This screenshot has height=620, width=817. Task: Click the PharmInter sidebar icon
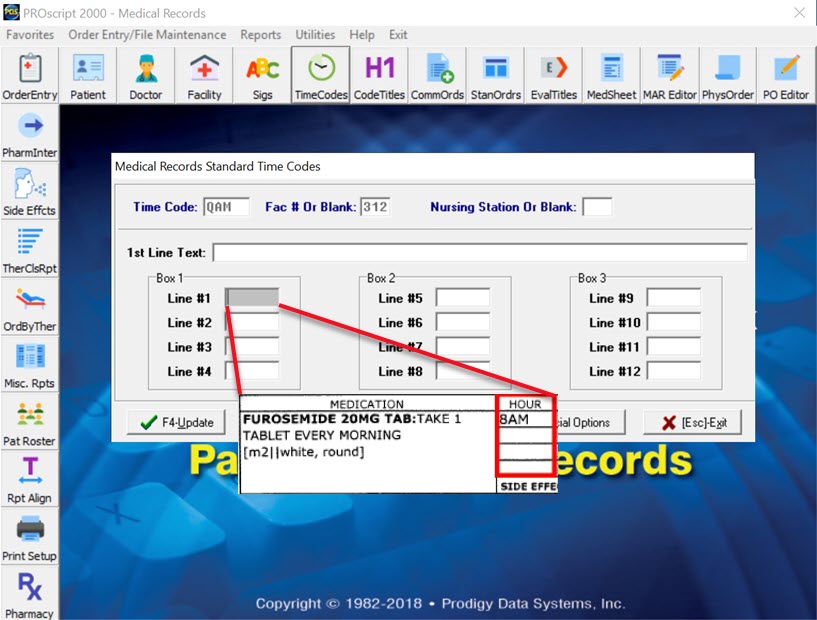click(30, 134)
